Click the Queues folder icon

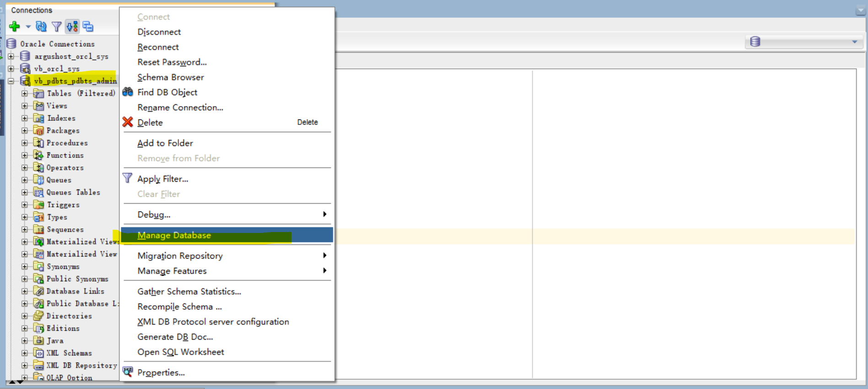39,180
